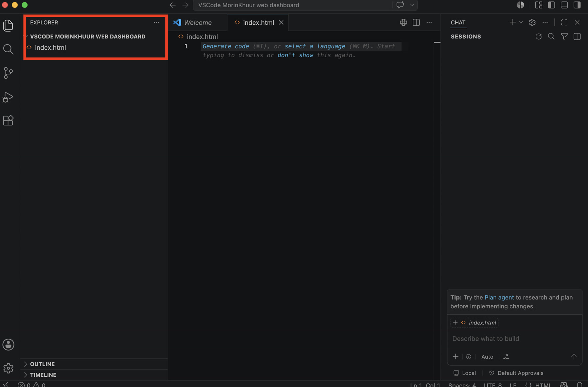The height and width of the screenshot is (387, 588).
Task: Close the chat panel
Action: pos(577,22)
